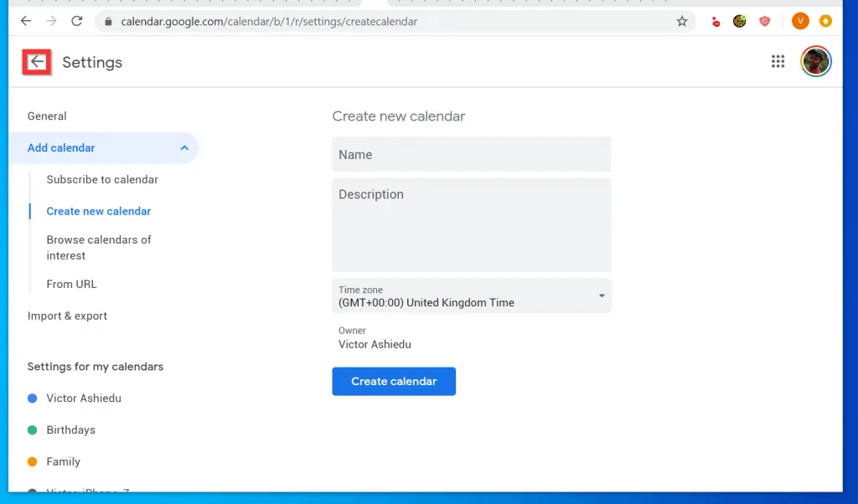Viewport: 858px width, 504px height.
Task: Select the Victor Ashiedu calendar color dot
Action: point(31,399)
